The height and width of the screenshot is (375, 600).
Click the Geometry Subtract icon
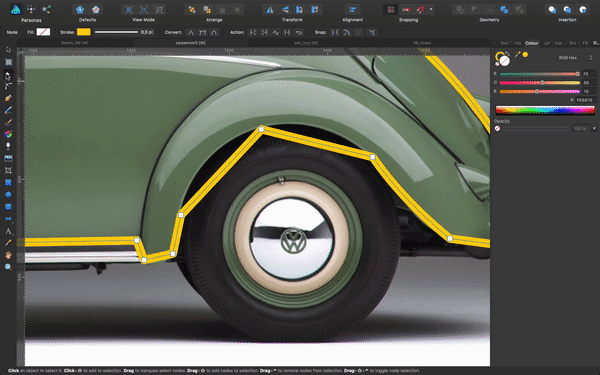click(x=474, y=10)
